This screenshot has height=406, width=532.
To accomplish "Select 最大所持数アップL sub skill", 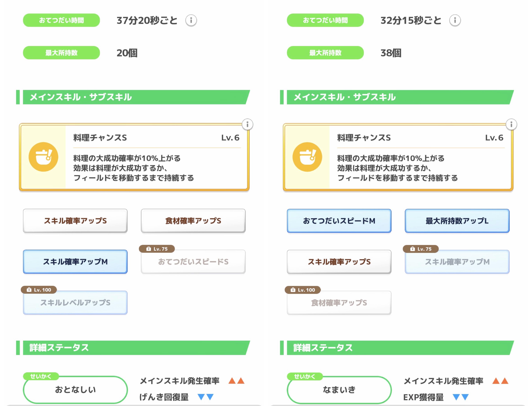I will (x=457, y=221).
